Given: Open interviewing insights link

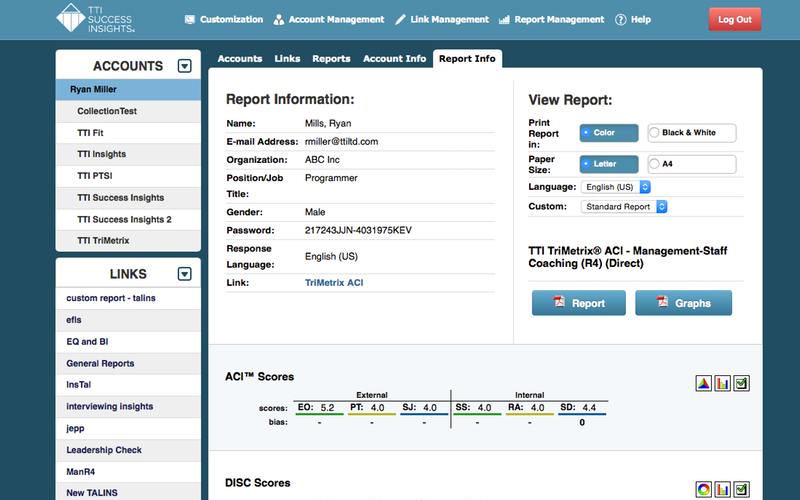Looking at the screenshot, I should 128,407.
